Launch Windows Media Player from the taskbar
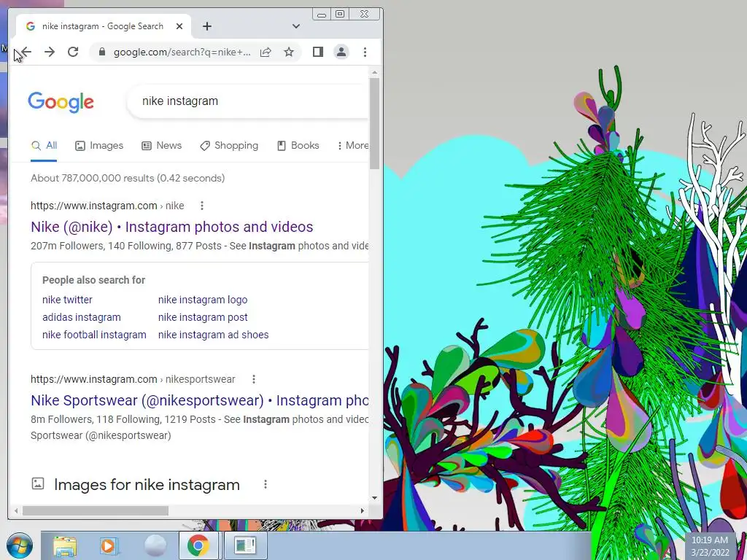This screenshot has width=747, height=560. point(109,545)
